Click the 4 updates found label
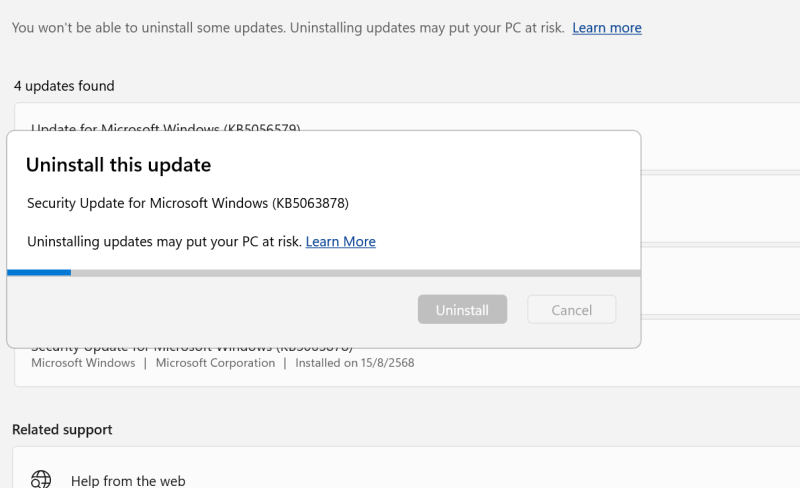 (x=64, y=86)
